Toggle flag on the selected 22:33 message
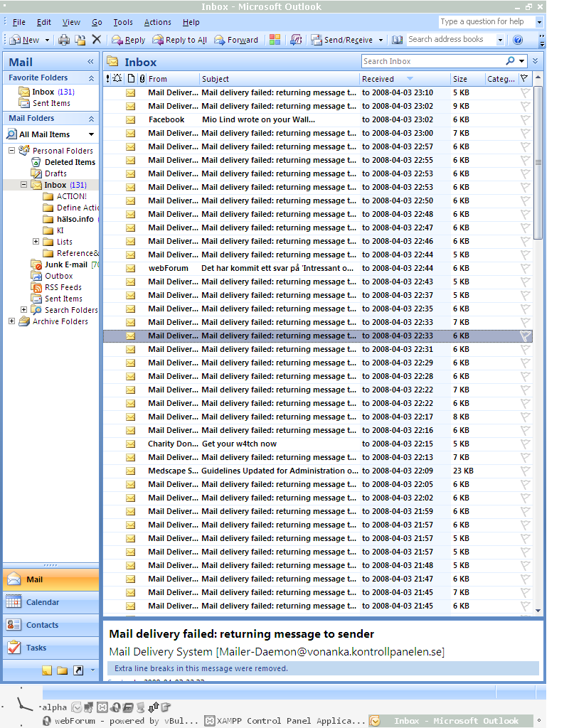 point(525,336)
